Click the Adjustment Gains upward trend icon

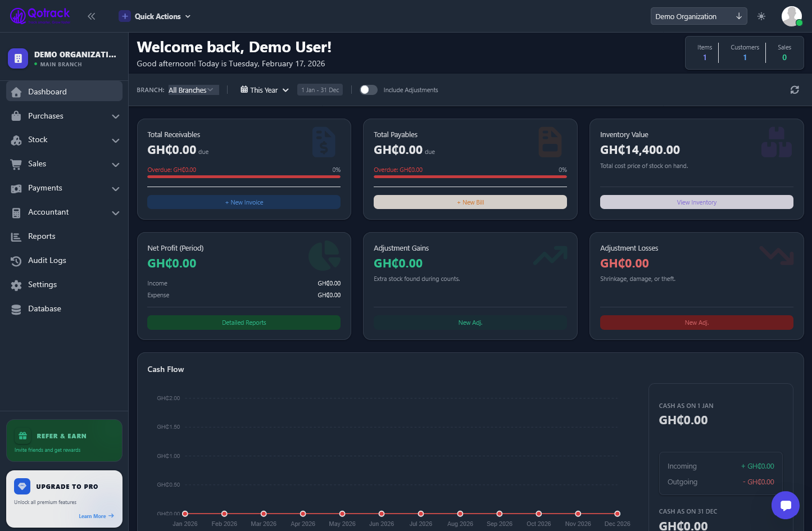(550, 256)
